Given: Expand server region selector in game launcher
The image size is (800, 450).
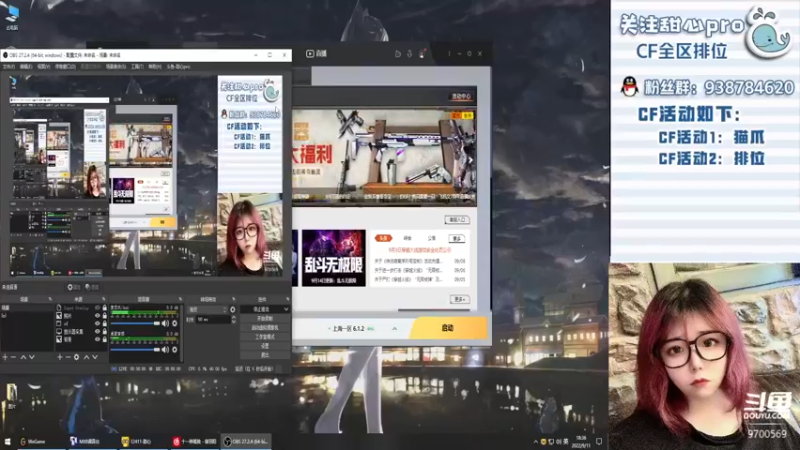Looking at the screenshot, I should [394, 329].
